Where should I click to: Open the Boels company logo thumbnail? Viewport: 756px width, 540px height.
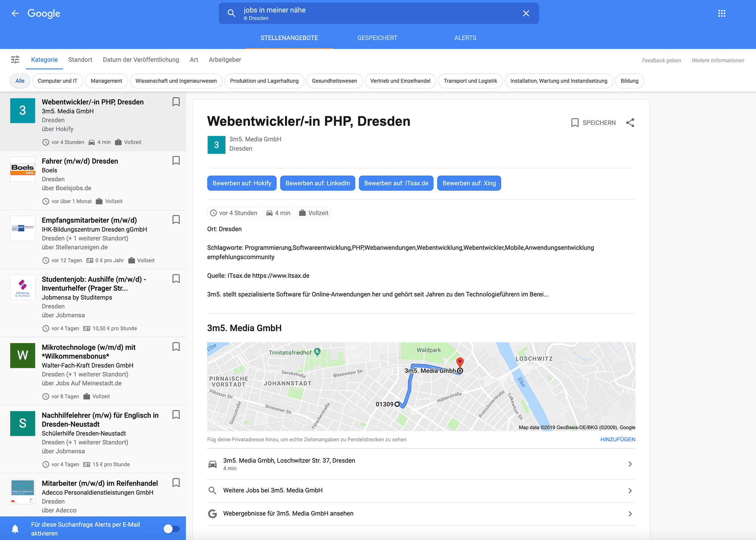coord(23,169)
